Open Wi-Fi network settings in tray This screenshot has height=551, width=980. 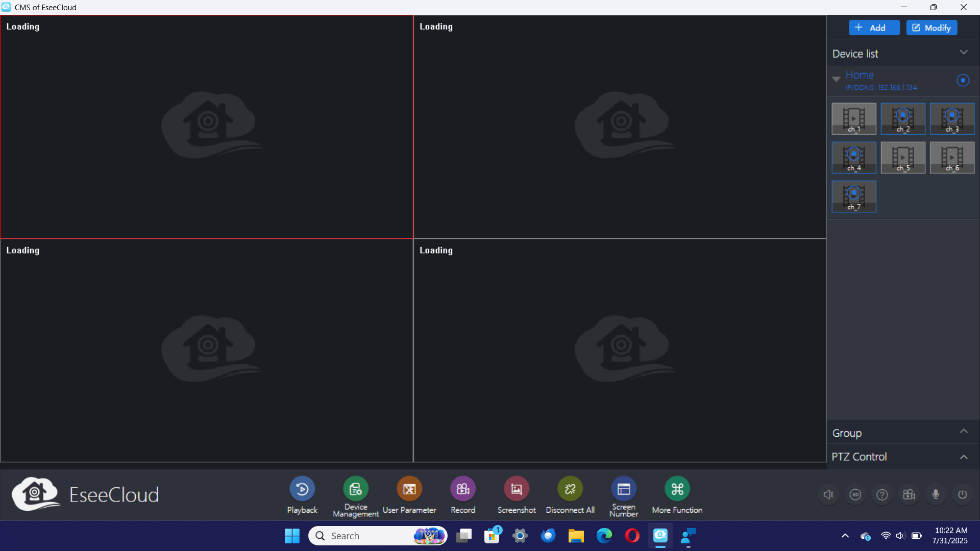tap(886, 536)
